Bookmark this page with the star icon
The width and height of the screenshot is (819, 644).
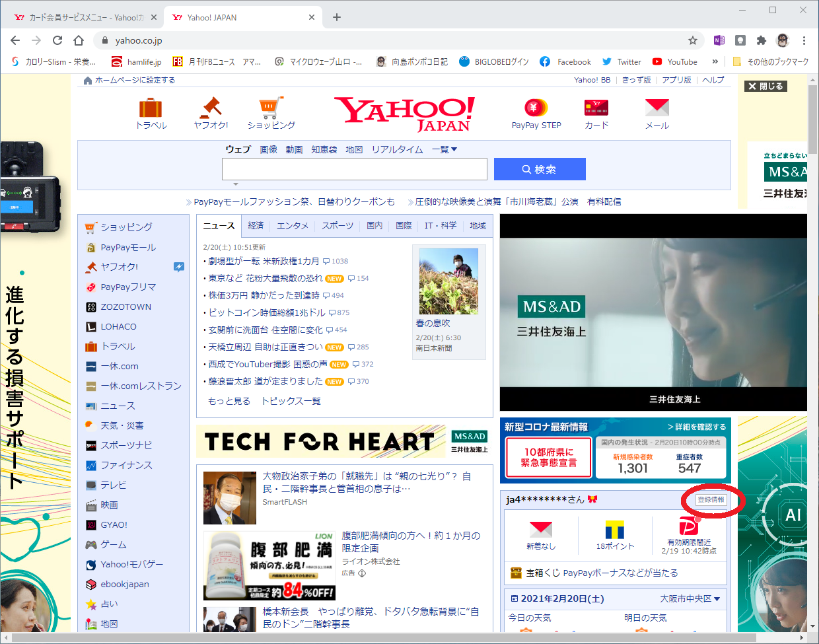(693, 40)
